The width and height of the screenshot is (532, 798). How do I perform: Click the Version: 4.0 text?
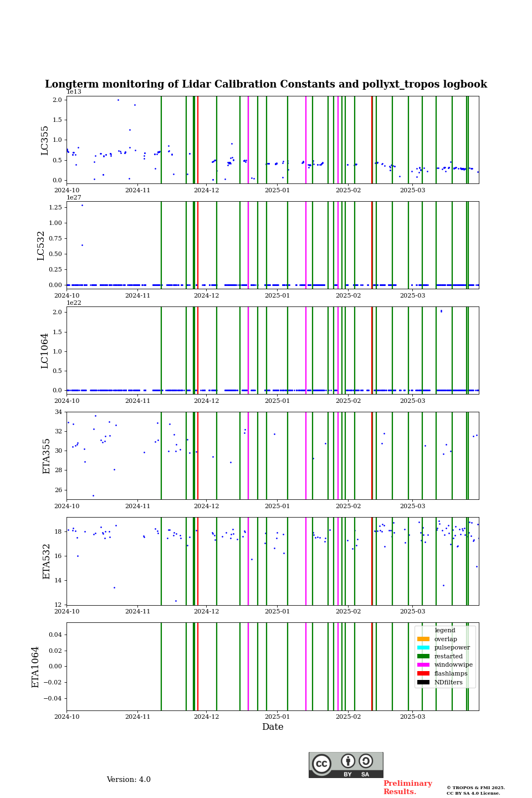tap(129, 780)
